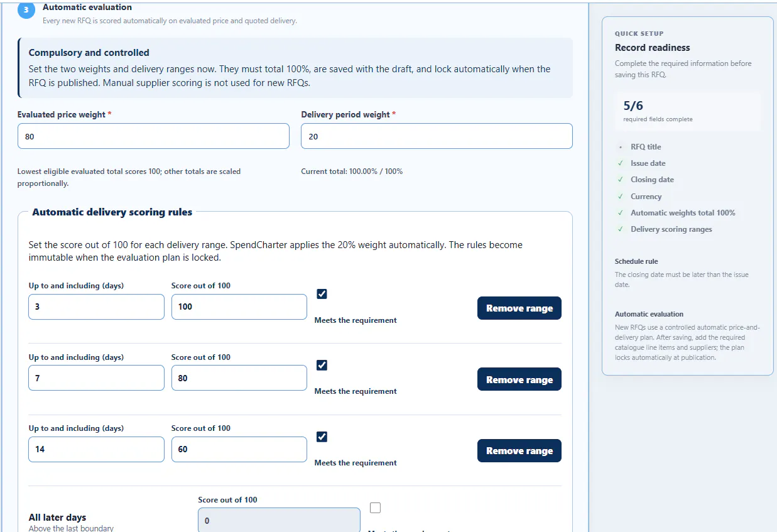The height and width of the screenshot is (532, 777).
Task: Click the Schedule rule heading
Action: (x=636, y=261)
